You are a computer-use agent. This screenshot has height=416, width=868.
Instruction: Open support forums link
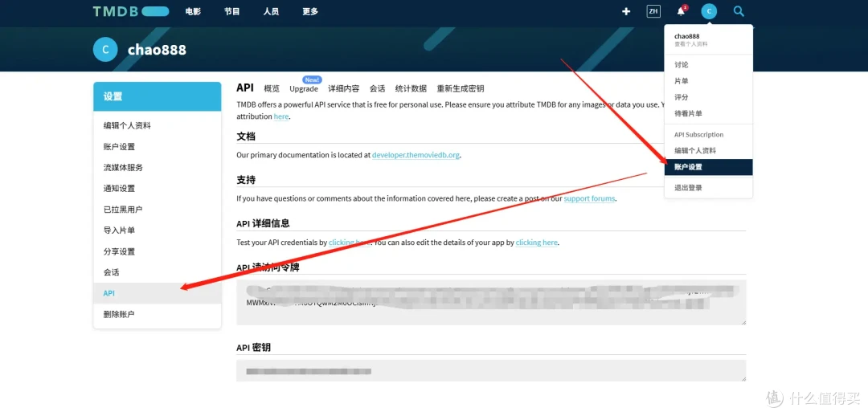(x=590, y=198)
